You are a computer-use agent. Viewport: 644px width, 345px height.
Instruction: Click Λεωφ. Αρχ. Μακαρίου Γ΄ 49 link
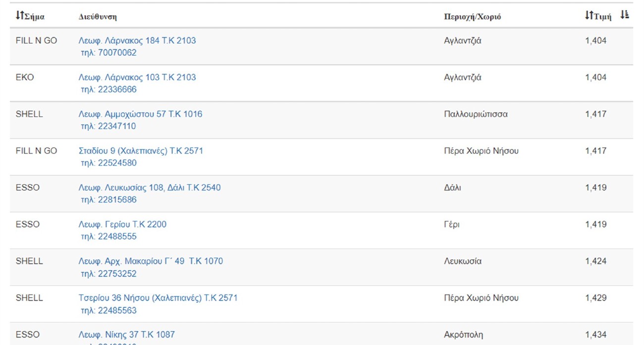click(151, 261)
